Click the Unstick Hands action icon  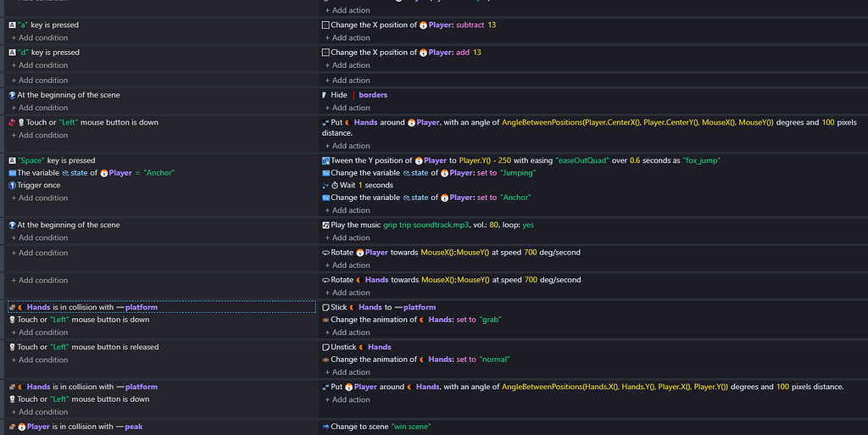325,348
